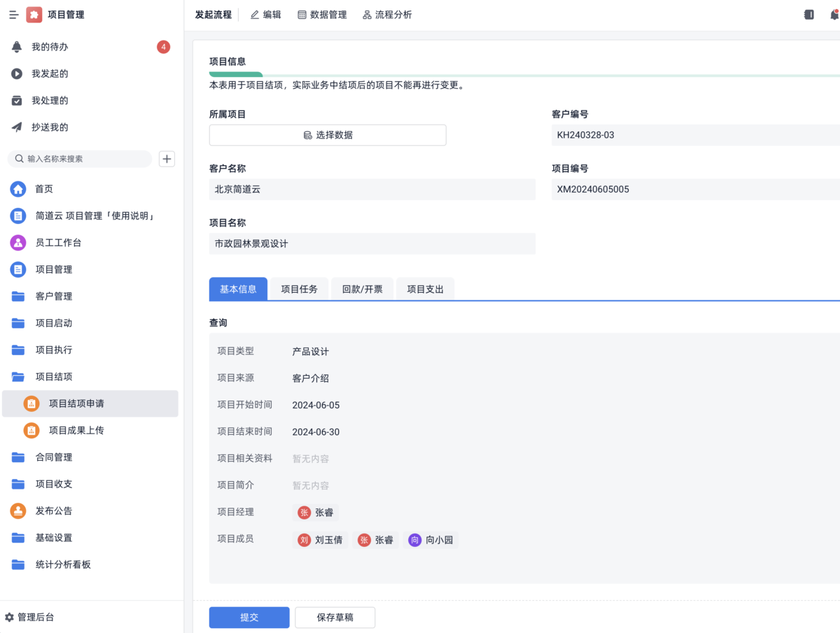Expand the 合同管理 folder

(18, 457)
